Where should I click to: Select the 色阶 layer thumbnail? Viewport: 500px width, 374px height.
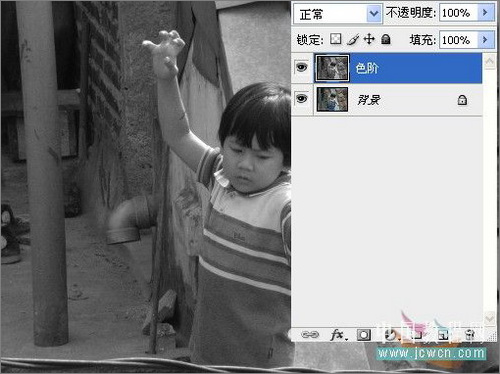click(x=332, y=68)
